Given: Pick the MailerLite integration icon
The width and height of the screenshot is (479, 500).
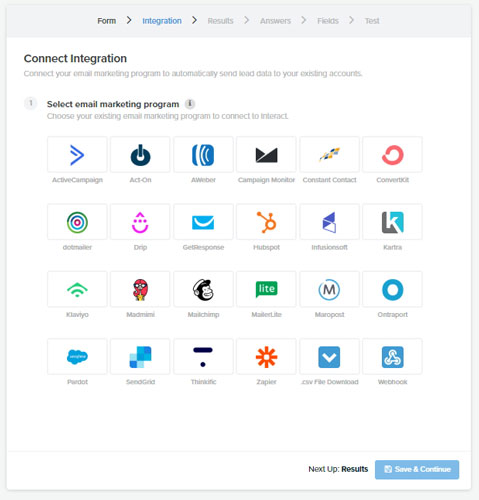Looking at the screenshot, I should [x=266, y=289].
